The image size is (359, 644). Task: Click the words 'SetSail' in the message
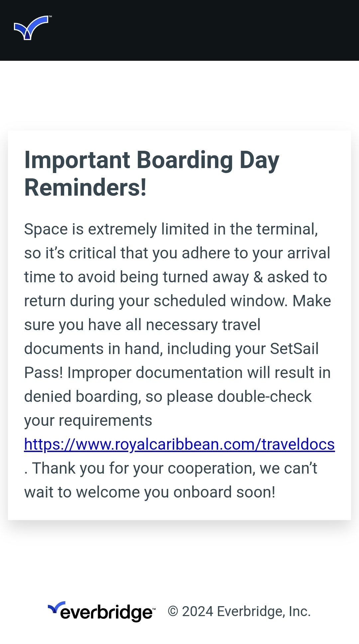[294, 349]
